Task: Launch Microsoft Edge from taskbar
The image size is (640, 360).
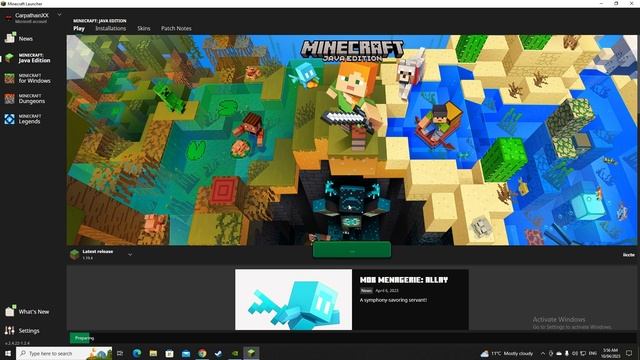Action: point(137,353)
